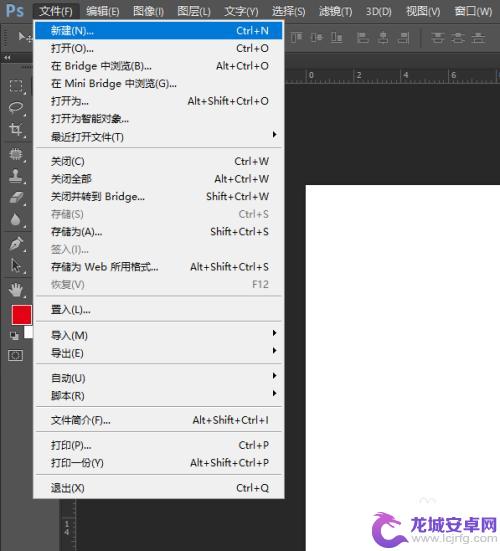
Task: Click the Move tool preset icon
Action: (x=24, y=37)
